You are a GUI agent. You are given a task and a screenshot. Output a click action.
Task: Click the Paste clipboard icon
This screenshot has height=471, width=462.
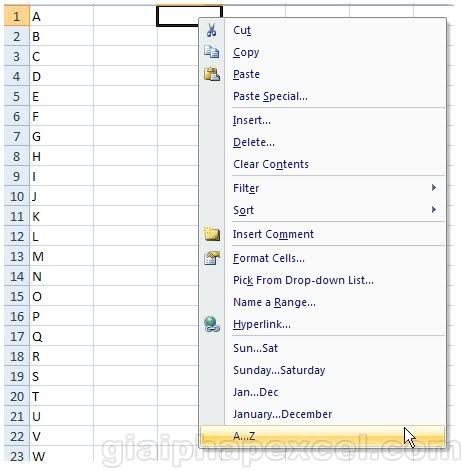(212, 74)
